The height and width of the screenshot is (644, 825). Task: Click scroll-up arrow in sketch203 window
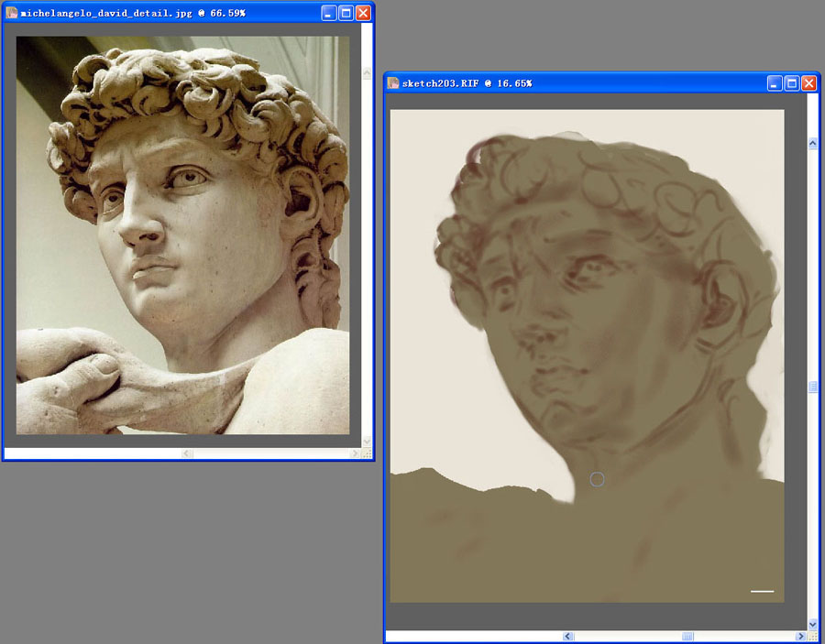(812, 143)
